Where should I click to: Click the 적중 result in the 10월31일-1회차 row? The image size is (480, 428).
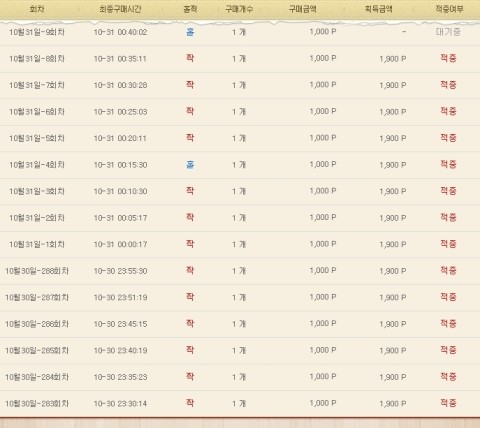point(448,244)
